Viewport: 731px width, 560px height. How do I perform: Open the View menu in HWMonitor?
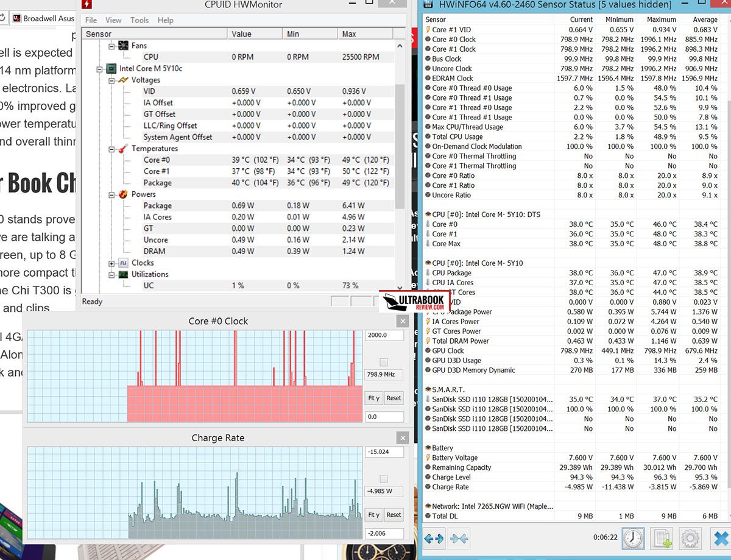click(x=114, y=20)
